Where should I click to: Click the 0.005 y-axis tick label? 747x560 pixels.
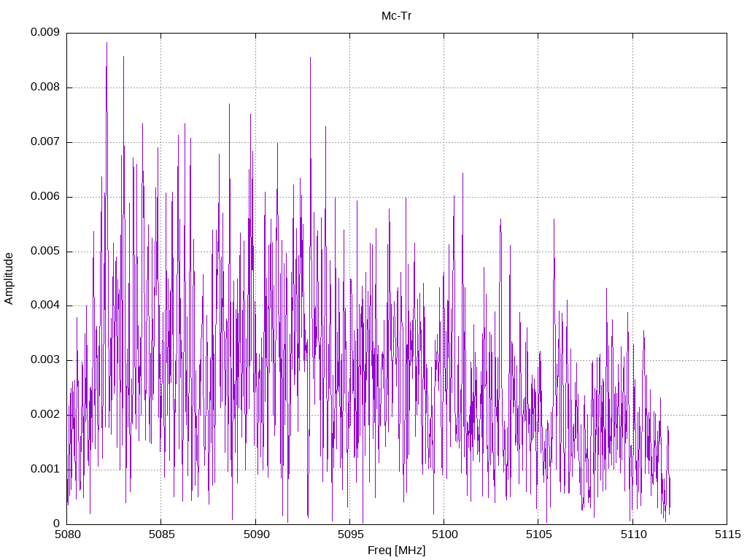click(44, 251)
